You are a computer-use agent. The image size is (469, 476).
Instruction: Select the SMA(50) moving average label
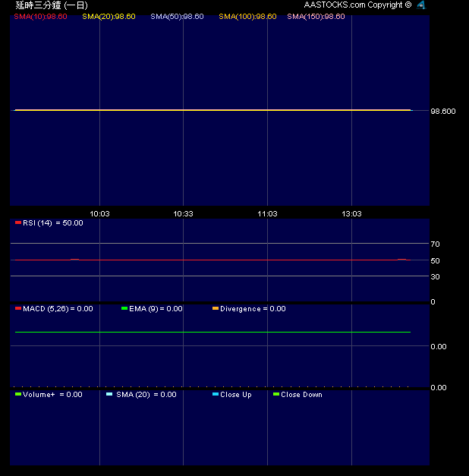tap(177, 16)
